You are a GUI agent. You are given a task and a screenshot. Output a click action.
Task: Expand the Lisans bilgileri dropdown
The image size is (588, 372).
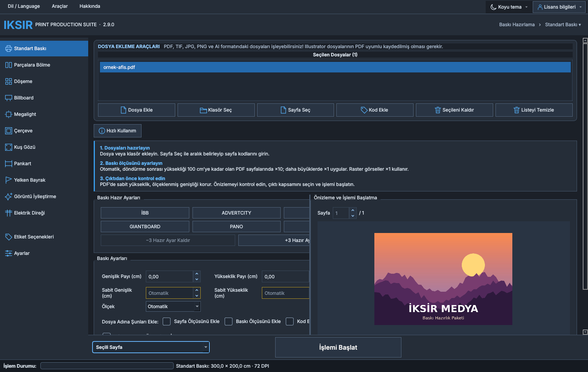(559, 7)
